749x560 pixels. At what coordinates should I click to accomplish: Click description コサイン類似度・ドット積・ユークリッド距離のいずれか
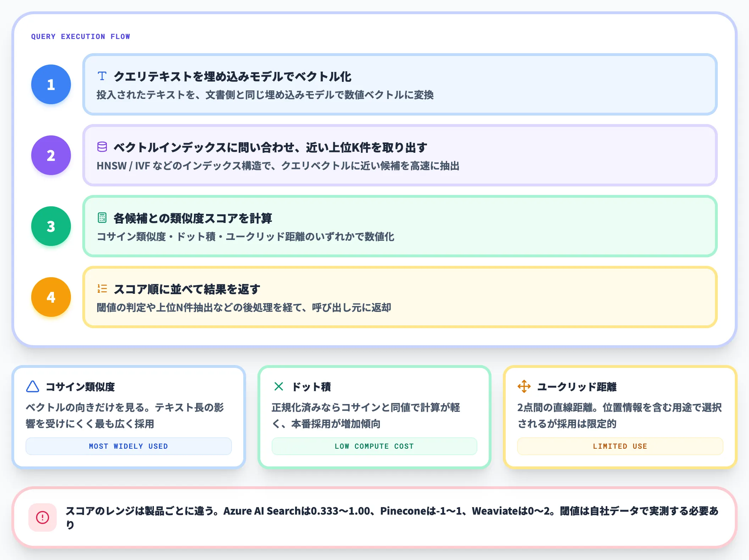point(245,237)
